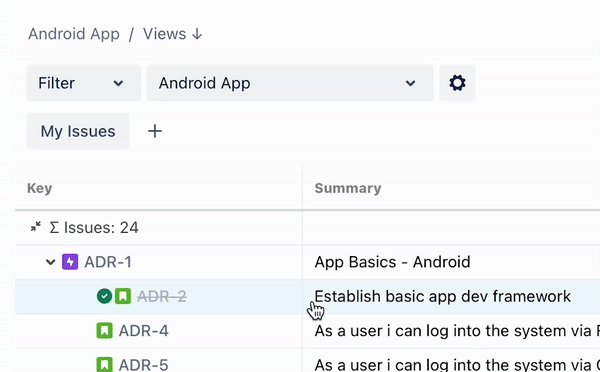Click the green done checkmark on ADR-2

104,296
